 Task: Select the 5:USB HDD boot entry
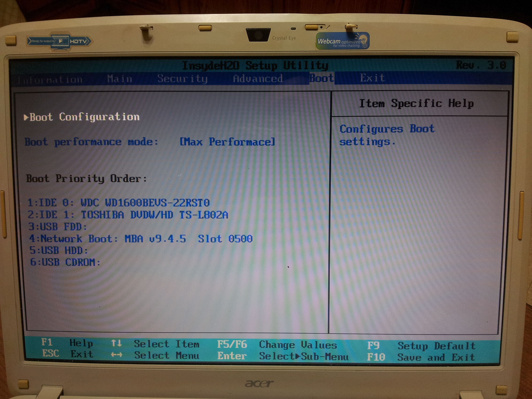59,250
